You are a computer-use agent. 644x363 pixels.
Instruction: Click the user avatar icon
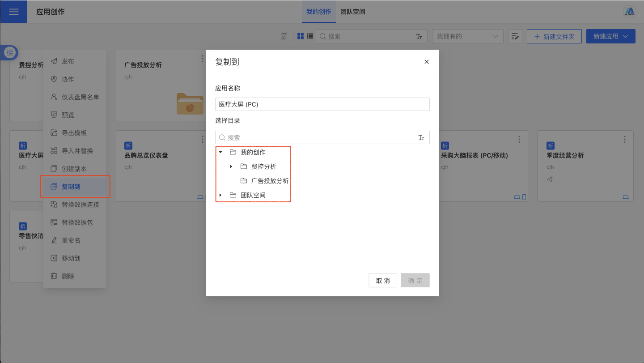(x=629, y=12)
